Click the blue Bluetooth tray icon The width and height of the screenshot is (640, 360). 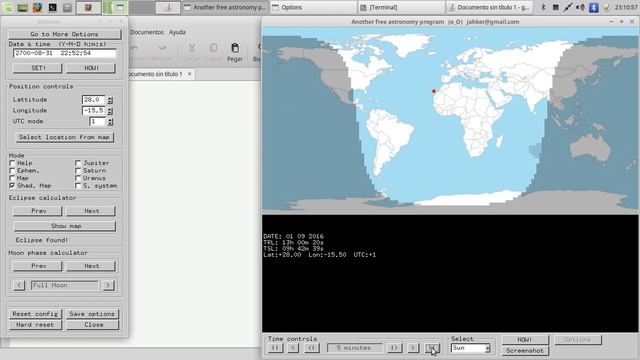point(593,7)
